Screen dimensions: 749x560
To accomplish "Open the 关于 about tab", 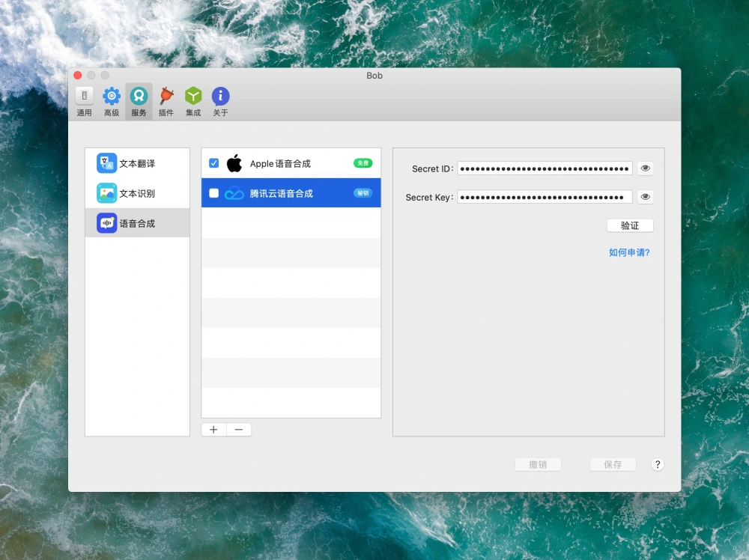I will click(220, 102).
